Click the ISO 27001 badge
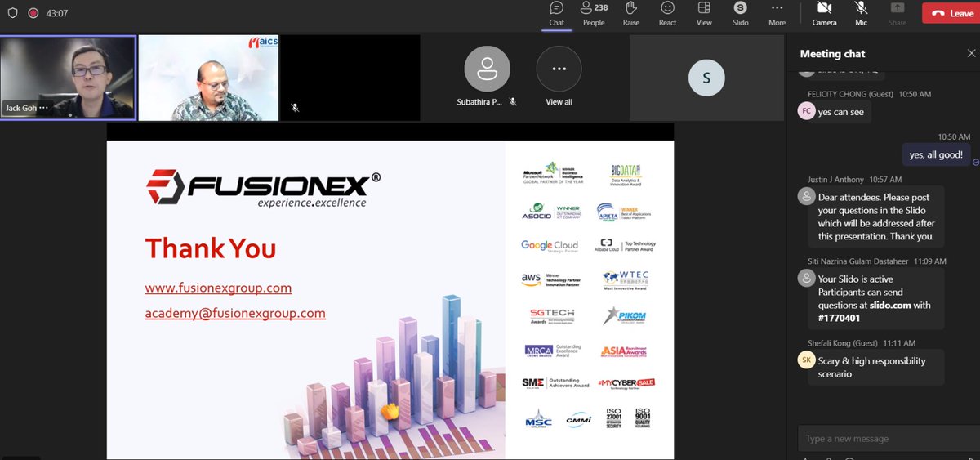The width and height of the screenshot is (980, 460). point(614,418)
